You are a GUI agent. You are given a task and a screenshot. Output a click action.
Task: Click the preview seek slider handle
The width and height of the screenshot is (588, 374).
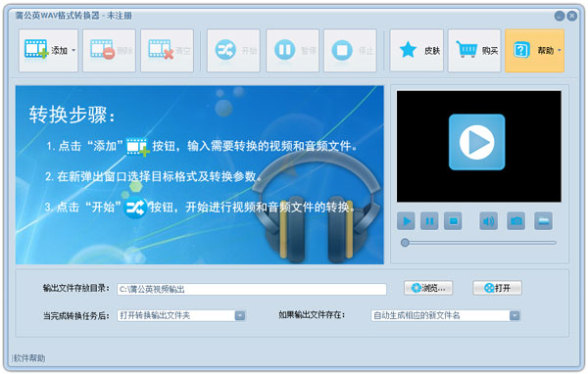point(405,243)
